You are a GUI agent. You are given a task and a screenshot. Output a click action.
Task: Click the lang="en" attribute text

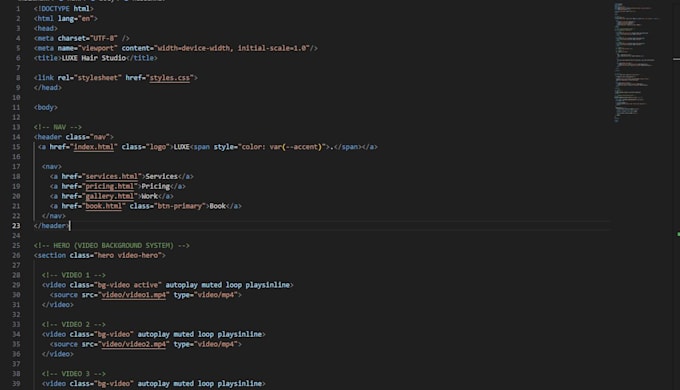[x=75, y=19]
